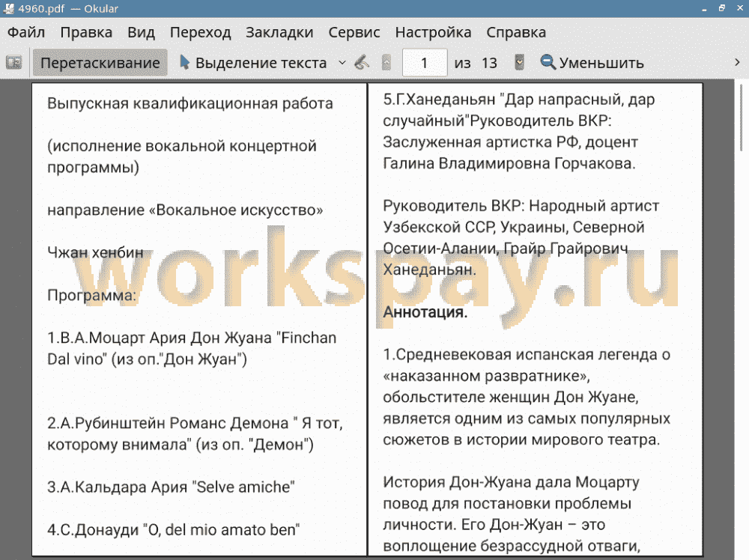Screen dimensions: 749x560
Task: Click the line "3.А.Кальдара Ария "Selve amiche""
Action: pos(171,487)
